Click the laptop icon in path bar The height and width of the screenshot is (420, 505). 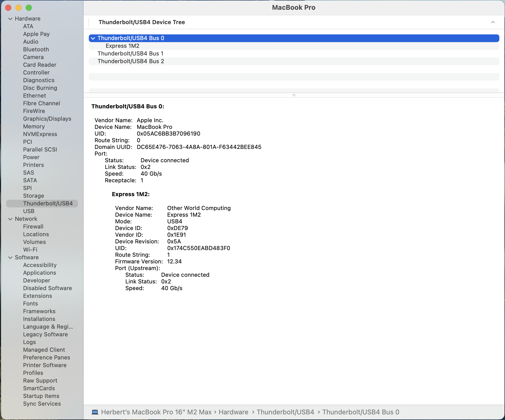pyautogui.click(x=95, y=412)
